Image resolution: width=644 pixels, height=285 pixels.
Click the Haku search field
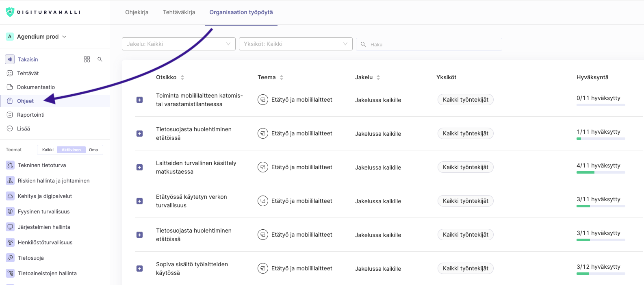pos(429,44)
